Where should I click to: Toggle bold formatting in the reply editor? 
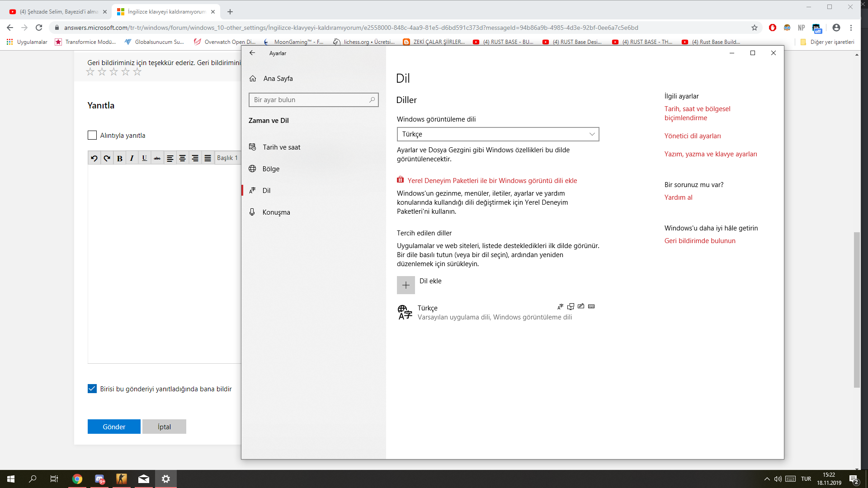[x=119, y=158]
